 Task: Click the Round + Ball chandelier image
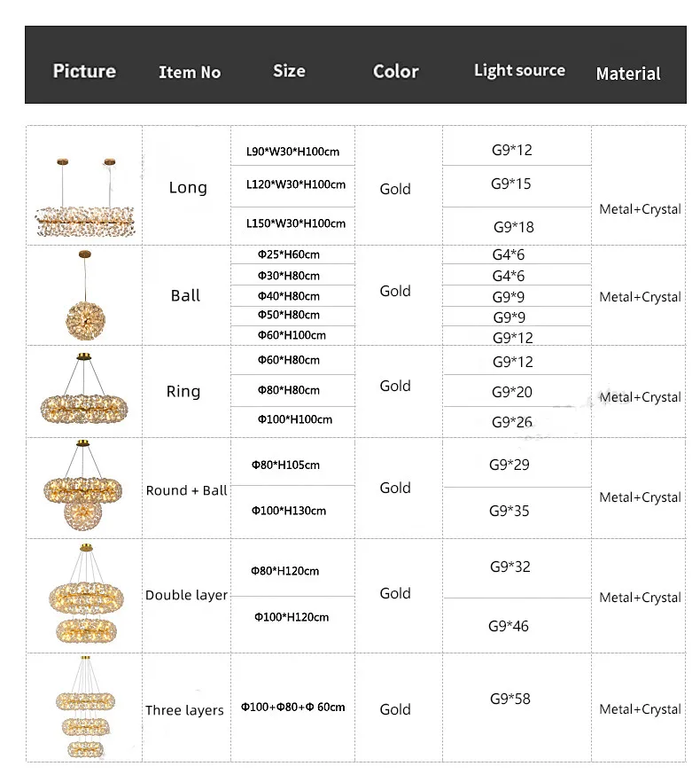[85, 489]
